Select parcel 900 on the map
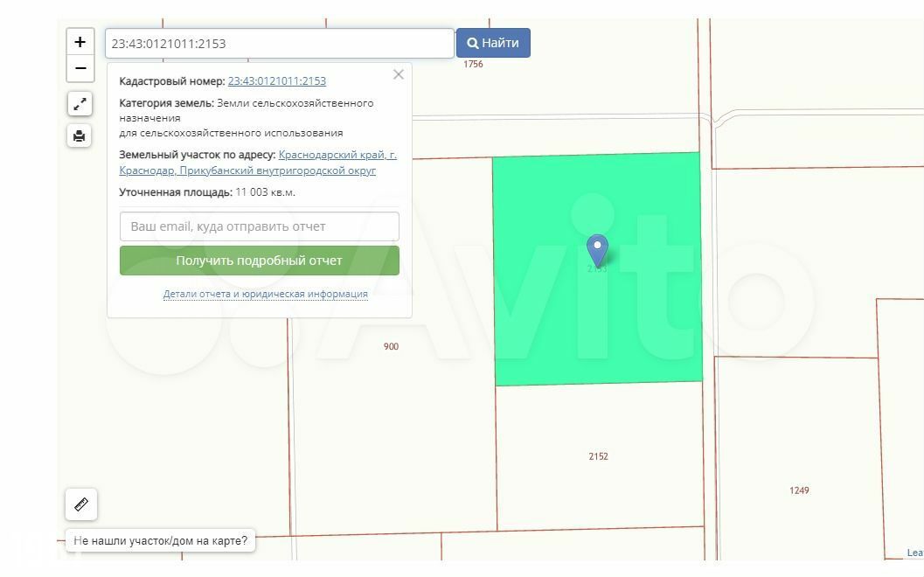The width and height of the screenshot is (924, 577). point(391,346)
